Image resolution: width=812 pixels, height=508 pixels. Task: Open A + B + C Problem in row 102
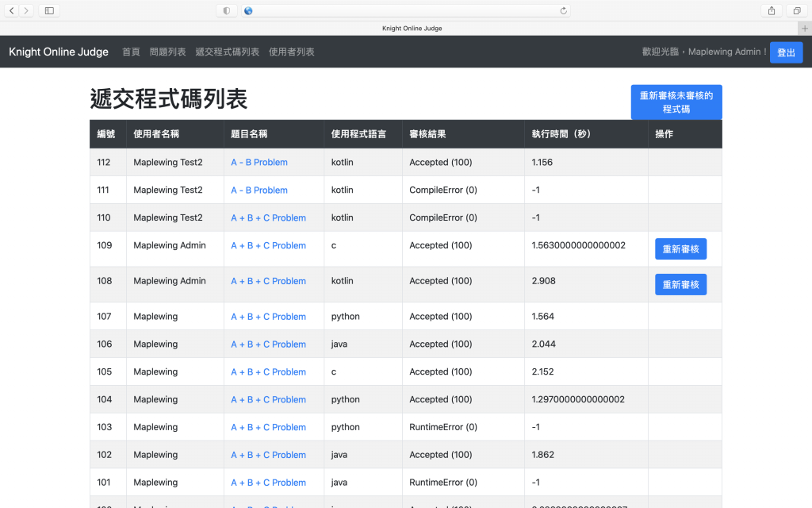[x=268, y=455]
